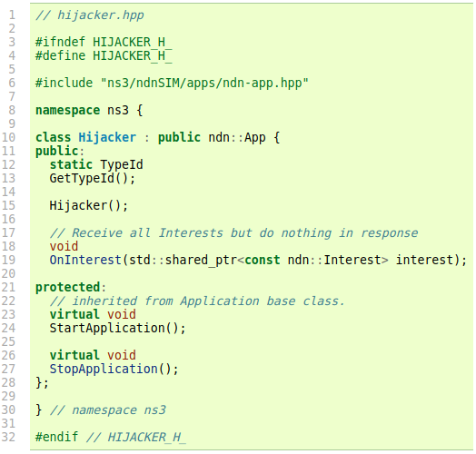Click the namespace ns3 closing comment
Viewport: 476px width, 454px height.
[x=108, y=410]
